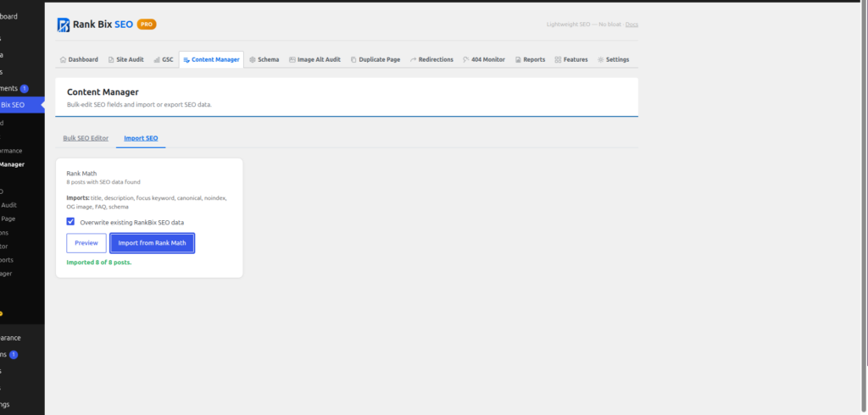The height and width of the screenshot is (415, 868).
Task: Click the orange PRO badge
Action: tap(147, 25)
